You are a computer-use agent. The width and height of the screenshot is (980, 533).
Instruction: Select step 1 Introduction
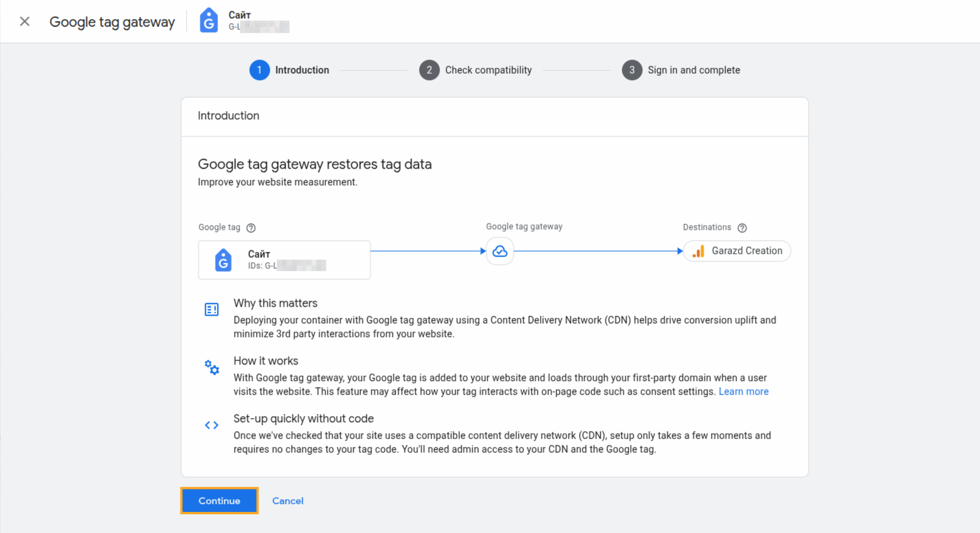point(289,70)
